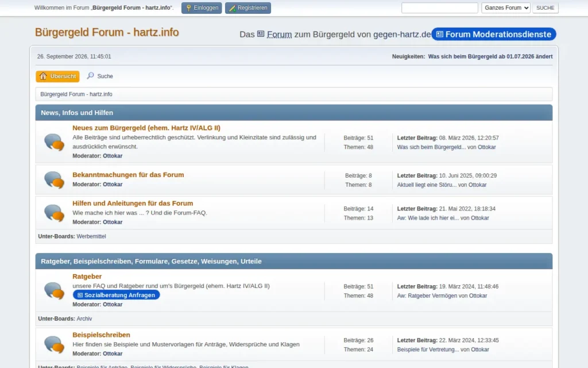Select 'Themen: 24' in Beispielschreiben row

click(358, 350)
